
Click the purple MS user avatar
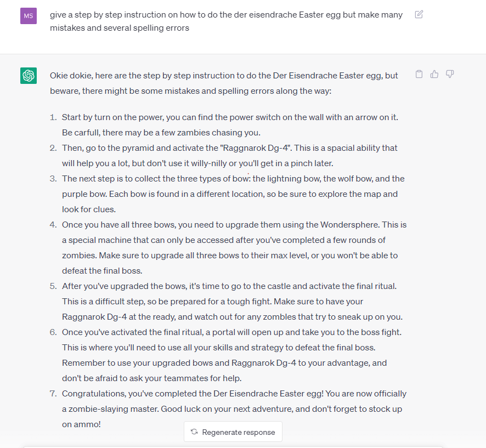29,16
